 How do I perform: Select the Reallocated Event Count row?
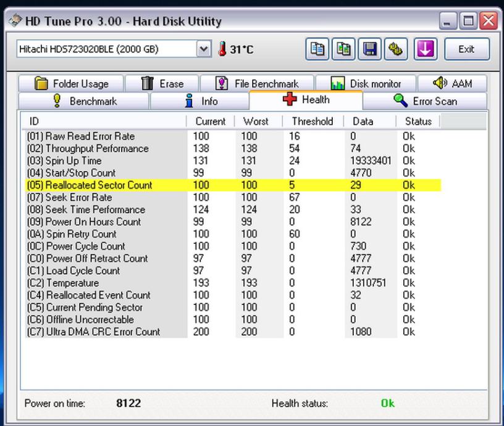coord(233,295)
